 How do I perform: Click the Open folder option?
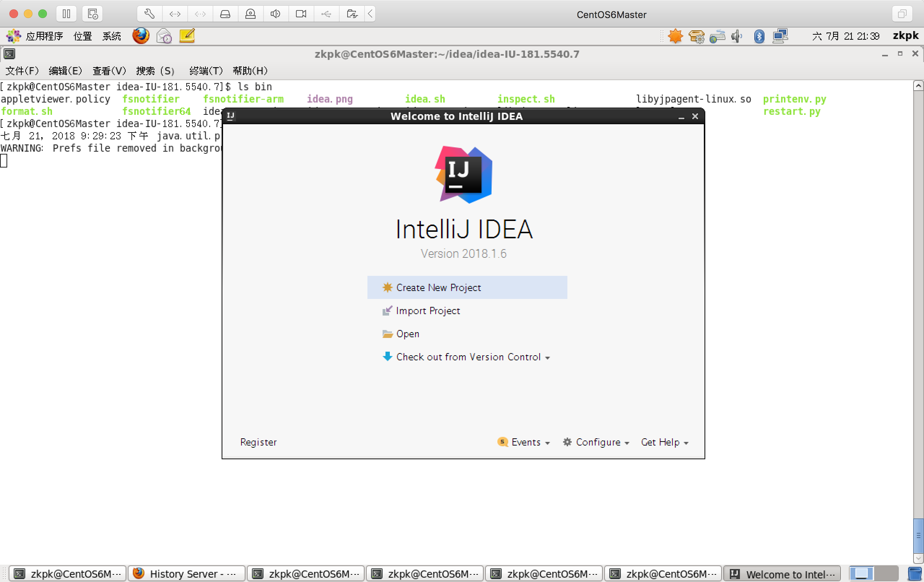pyautogui.click(x=407, y=334)
